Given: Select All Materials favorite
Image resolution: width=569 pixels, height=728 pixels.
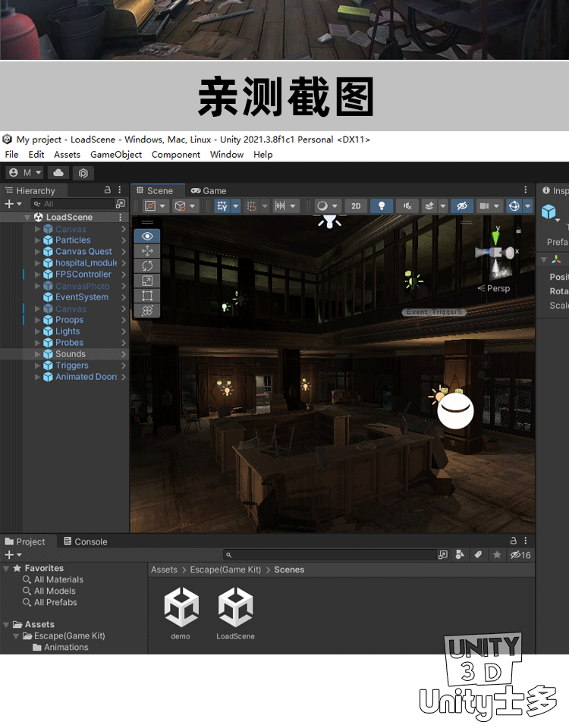Looking at the screenshot, I should pyautogui.click(x=58, y=579).
